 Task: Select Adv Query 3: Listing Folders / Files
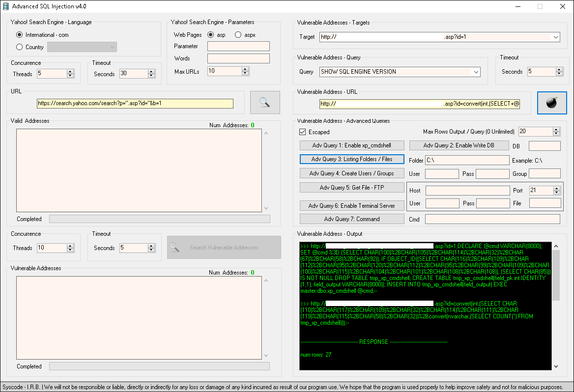tap(351, 159)
